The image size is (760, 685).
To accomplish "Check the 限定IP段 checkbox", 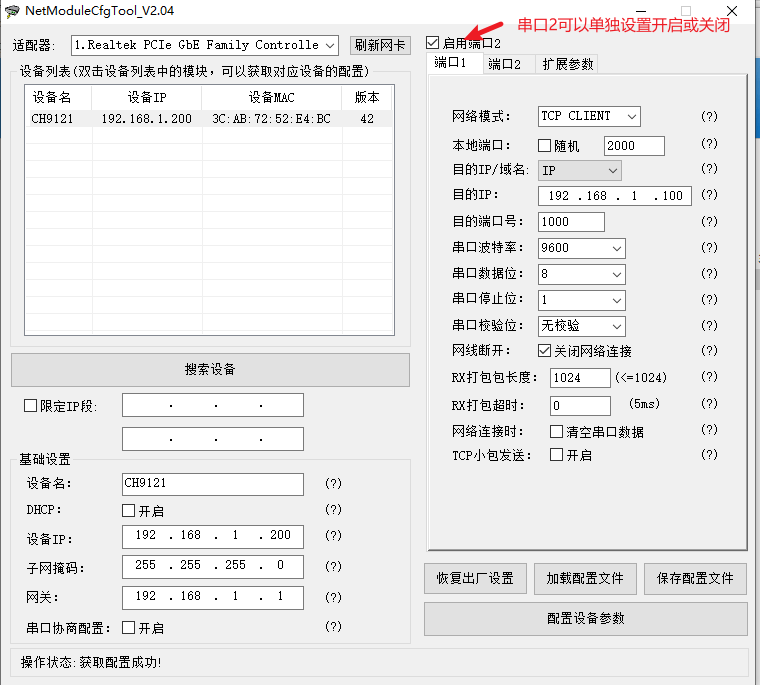I will (x=31, y=405).
